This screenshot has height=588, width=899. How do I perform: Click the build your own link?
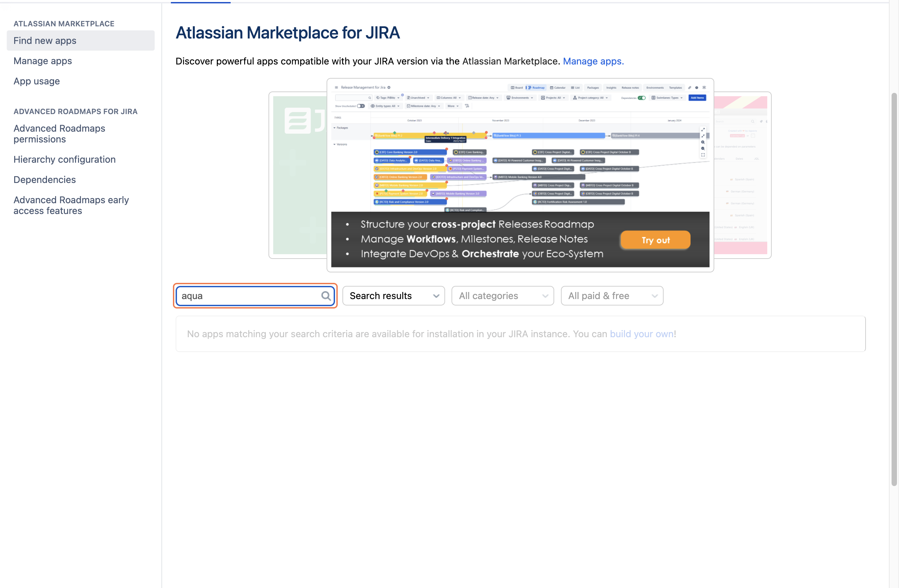(x=642, y=334)
